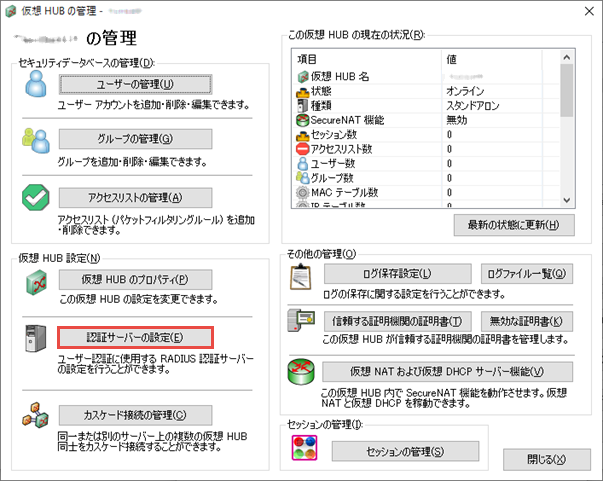Viewport: 603px width, 481px height.
Task: Click the group management people icon
Action: coord(36,142)
